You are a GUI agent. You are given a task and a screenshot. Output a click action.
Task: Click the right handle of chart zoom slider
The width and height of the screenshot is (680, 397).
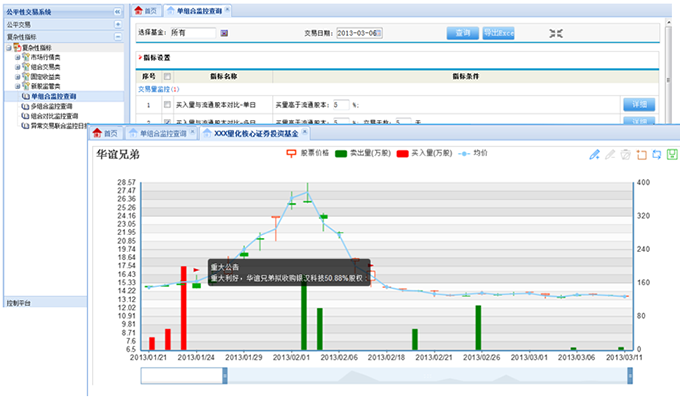tap(630, 376)
